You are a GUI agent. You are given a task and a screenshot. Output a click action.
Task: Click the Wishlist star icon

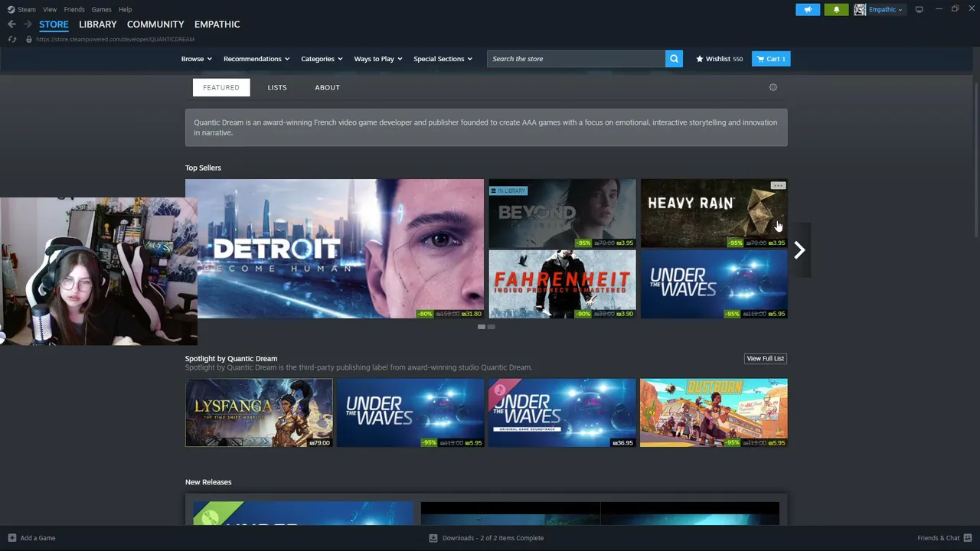point(700,59)
